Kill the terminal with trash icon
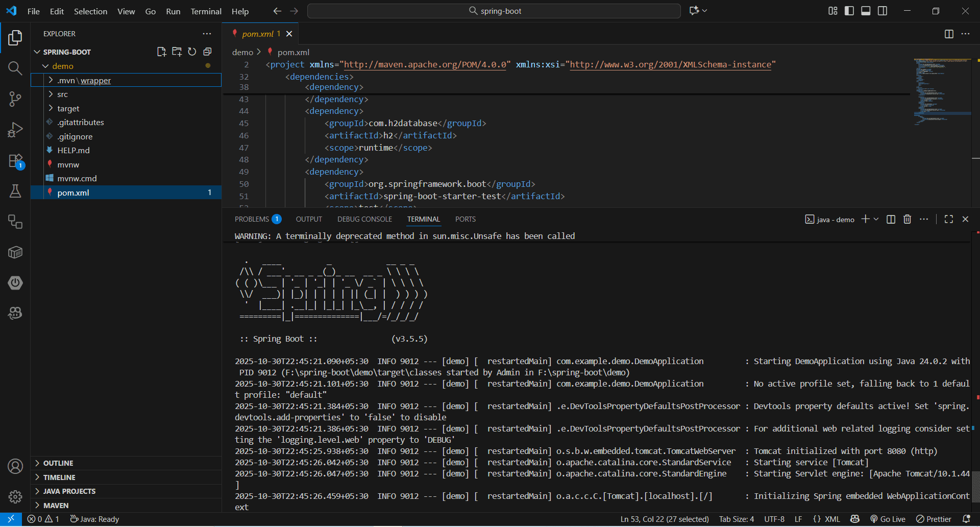This screenshot has height=527, width=980. (x=907, y=219)
